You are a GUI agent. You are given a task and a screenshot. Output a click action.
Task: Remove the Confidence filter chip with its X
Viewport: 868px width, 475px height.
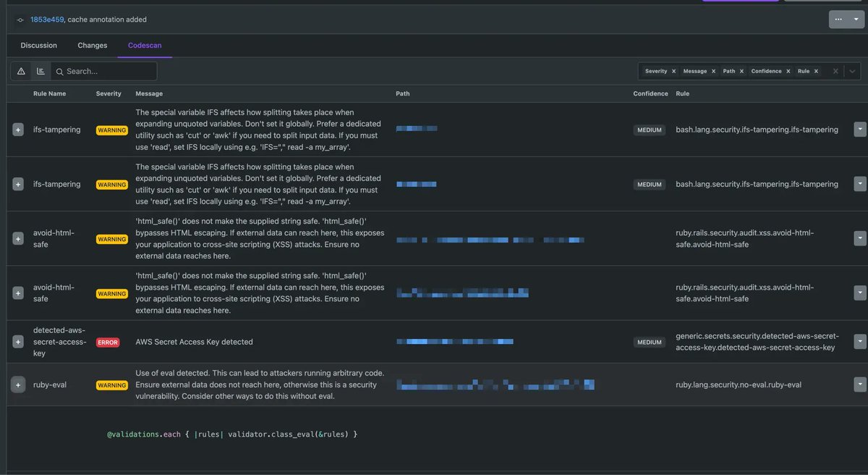pos(788,71)
